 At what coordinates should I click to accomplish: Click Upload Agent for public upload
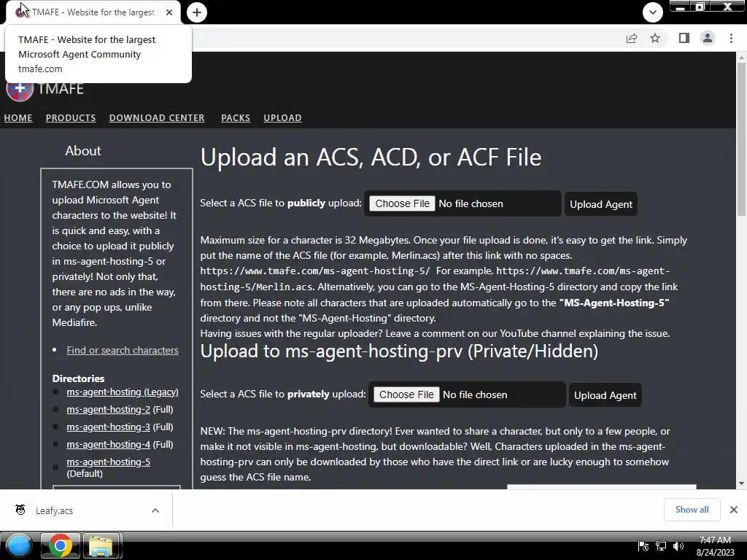click(601, 204)
